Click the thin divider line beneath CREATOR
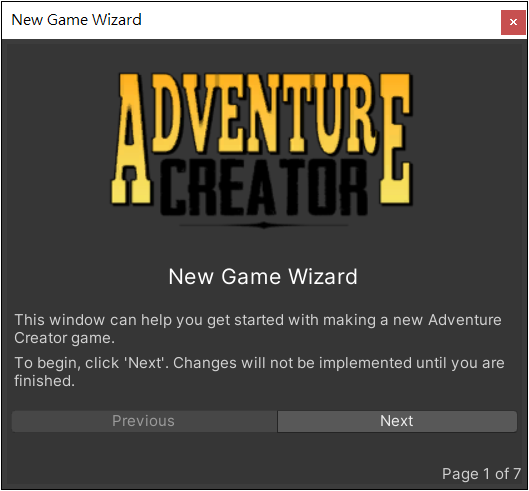The height and width of the screenshot is (491, 529). (x=264, y=225)
